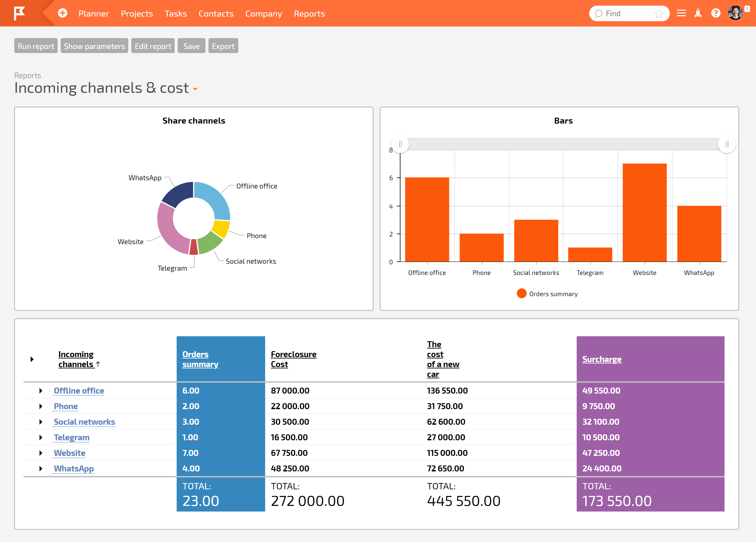
Task: Open the Website channel link
Action: (70, 453)
